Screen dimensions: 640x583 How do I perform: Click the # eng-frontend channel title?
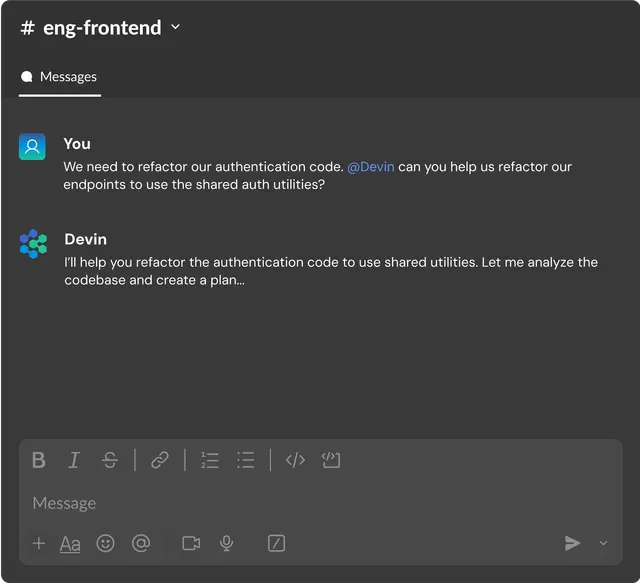pyautogui.click(x=91, y=28)
